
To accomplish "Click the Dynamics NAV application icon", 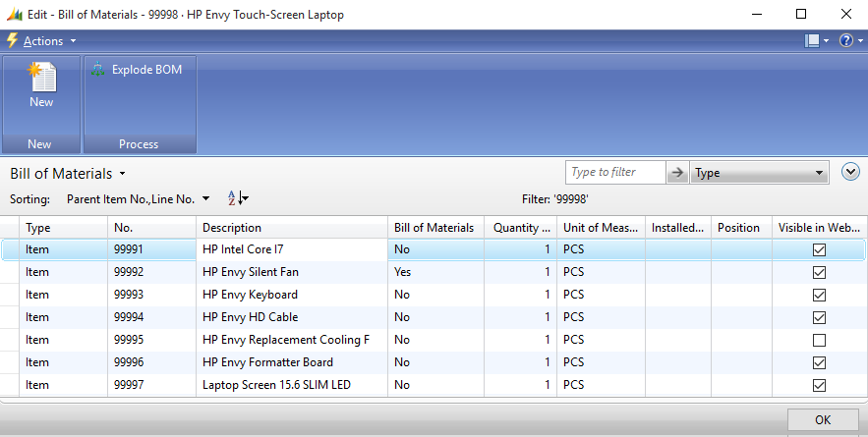I will click(15, 14).
